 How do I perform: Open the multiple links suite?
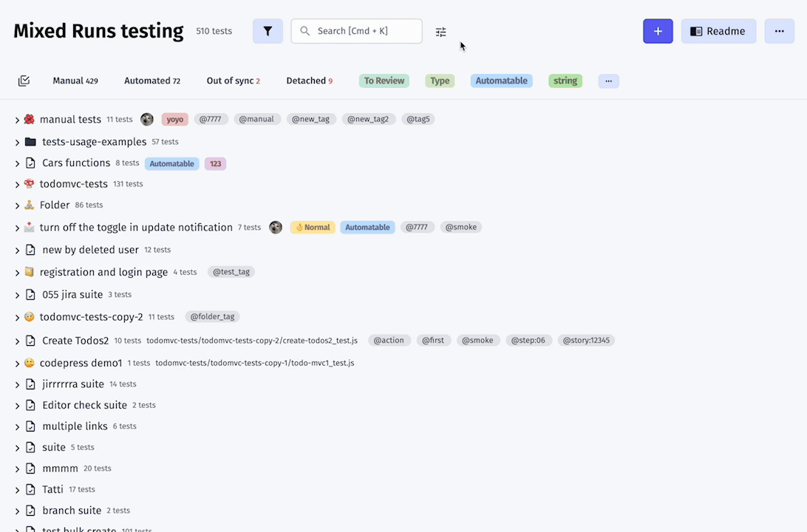(75, 426)
